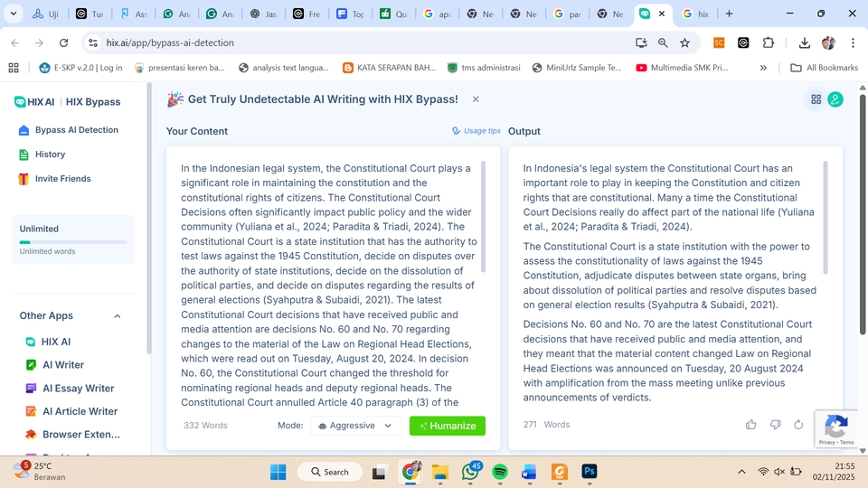868x488 pixels.
Task: Open the Aggressive mode dropdown
Action: click(x=356, y=426)
